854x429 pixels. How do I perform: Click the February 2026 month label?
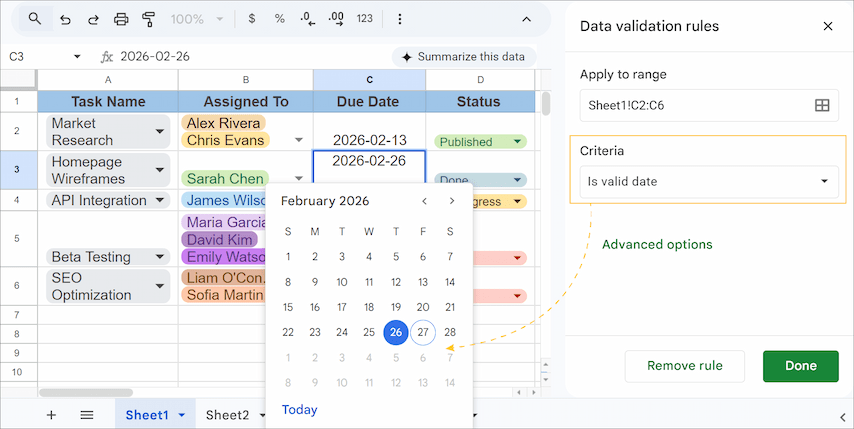pyautogui.click(x=325, y=201)
